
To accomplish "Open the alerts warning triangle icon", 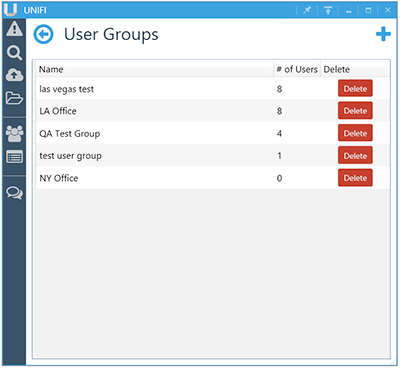I will (x=14, y=29).
